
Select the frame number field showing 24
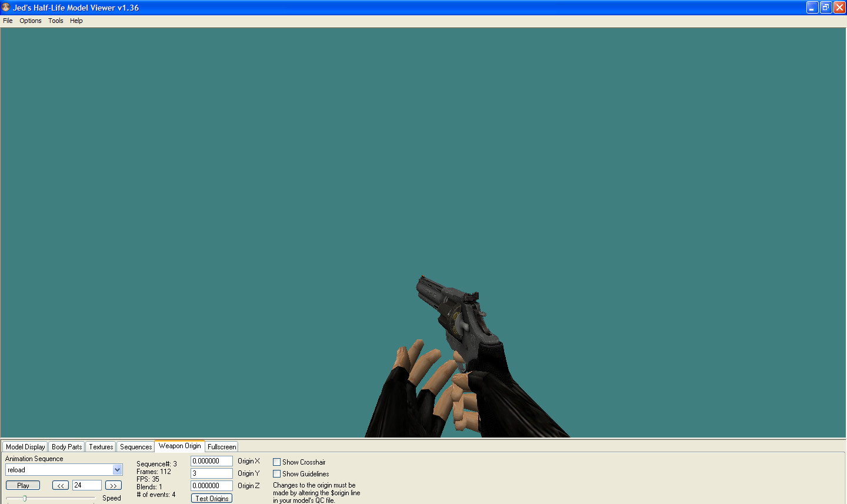[x=86, y=485]
